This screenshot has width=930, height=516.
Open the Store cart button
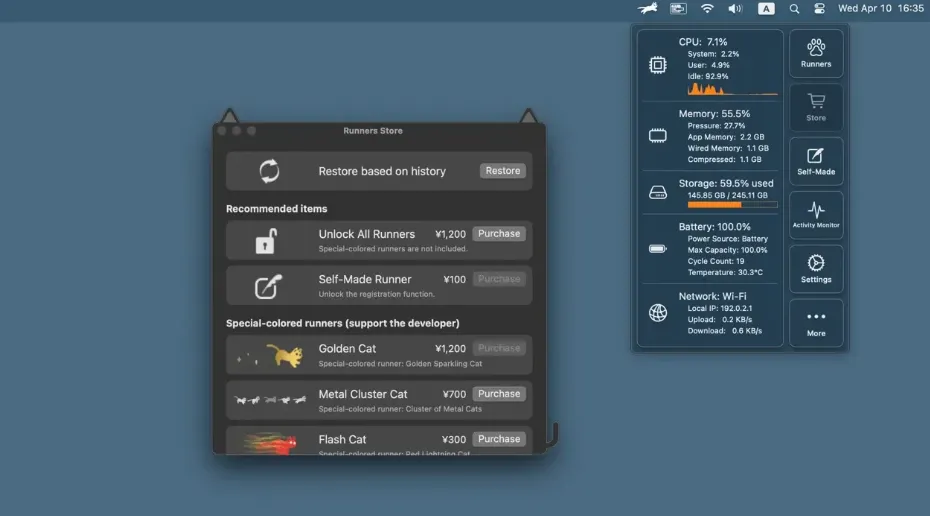tap(816, 107)
